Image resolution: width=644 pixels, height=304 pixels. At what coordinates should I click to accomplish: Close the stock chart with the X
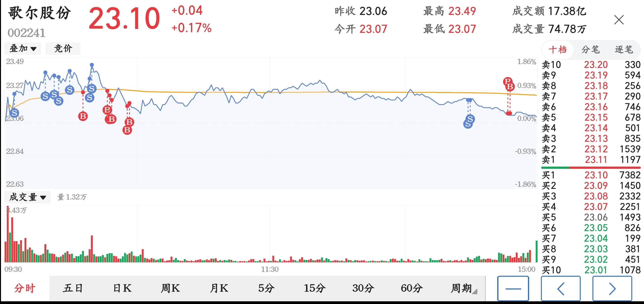coord(619,20)
